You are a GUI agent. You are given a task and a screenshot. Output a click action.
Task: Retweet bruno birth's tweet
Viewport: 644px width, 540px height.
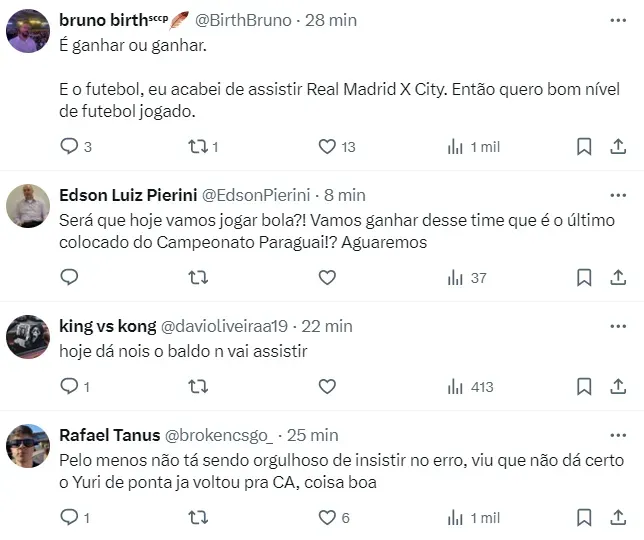(x=198, y=147)
